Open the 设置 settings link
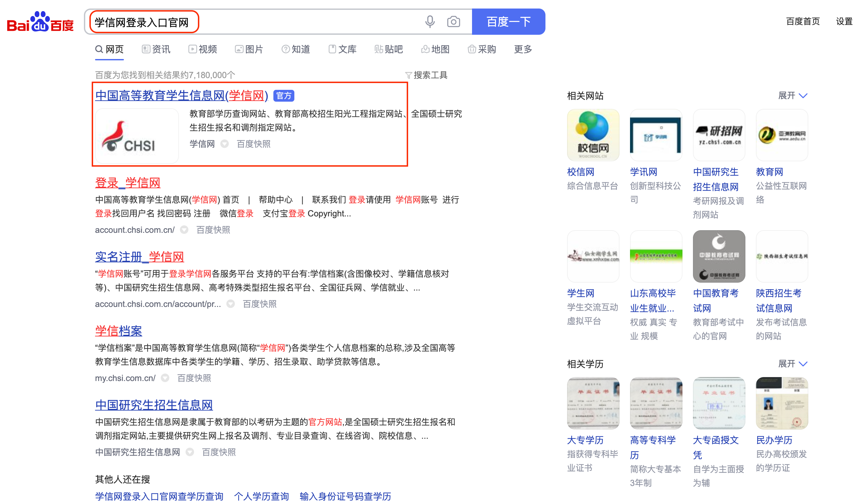868x503 pixels. (844, 21)
